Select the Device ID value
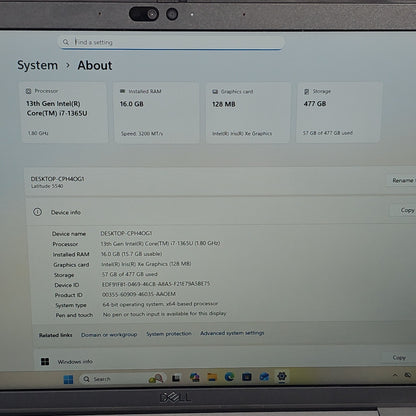Screen dimensions: 416x416 click(x=156, y=284)
